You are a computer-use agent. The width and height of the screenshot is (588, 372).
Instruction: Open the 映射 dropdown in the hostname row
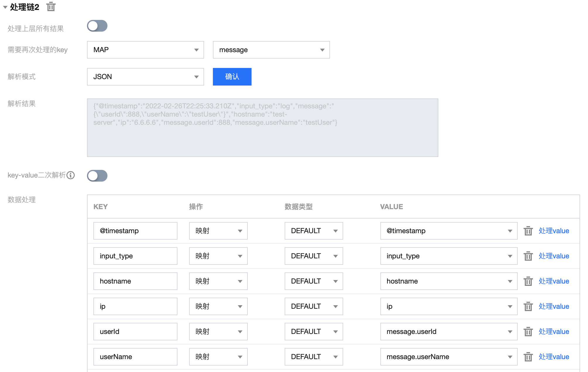click(x=218, y=281)
